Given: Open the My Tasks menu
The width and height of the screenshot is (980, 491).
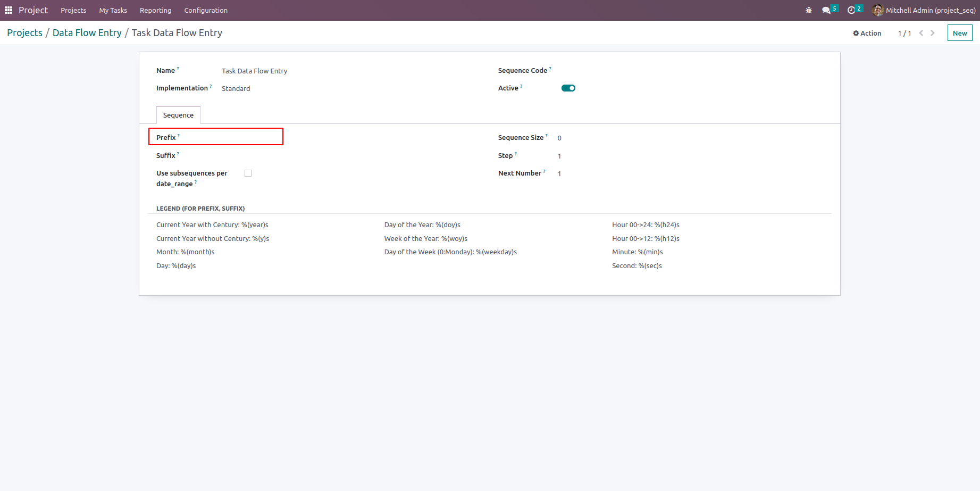Looking at the screenshot, I should 113,10.
